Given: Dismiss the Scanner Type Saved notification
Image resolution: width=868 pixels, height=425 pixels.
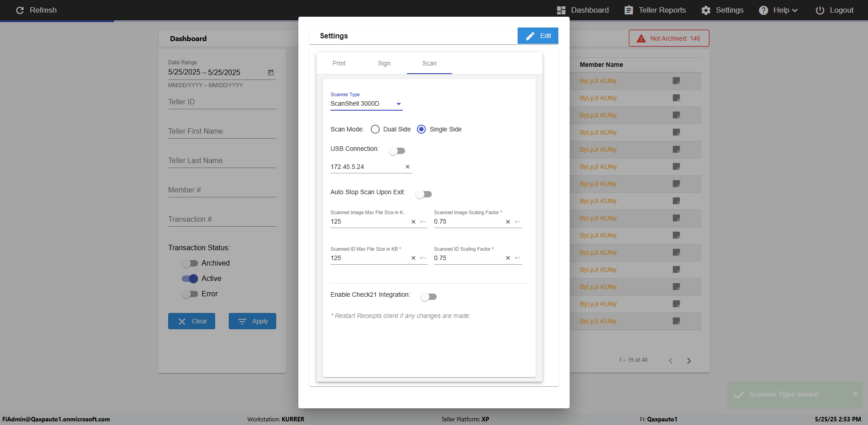Looking at the screenshot, I should [855, 394].
